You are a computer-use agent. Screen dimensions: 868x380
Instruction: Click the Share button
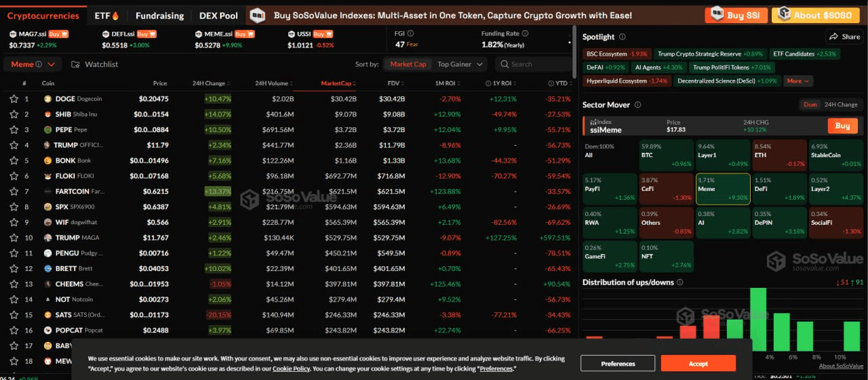pyautogui.click(x=844, y=37)
